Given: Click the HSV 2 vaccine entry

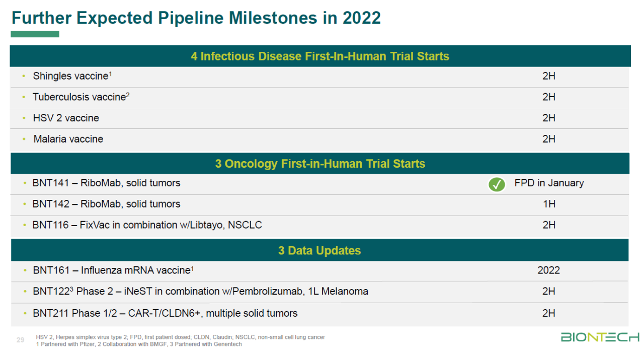Looking at the screenshot, I should 66,118.
